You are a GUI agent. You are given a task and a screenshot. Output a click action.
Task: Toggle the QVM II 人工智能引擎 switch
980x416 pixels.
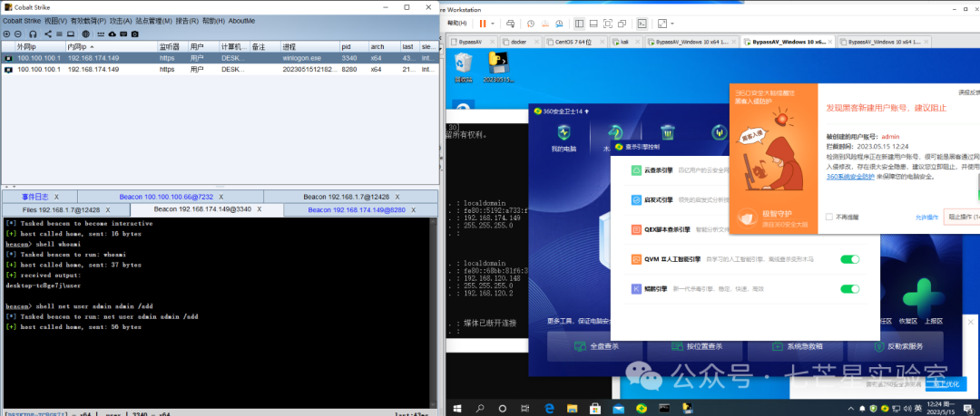tap(850, 258)
